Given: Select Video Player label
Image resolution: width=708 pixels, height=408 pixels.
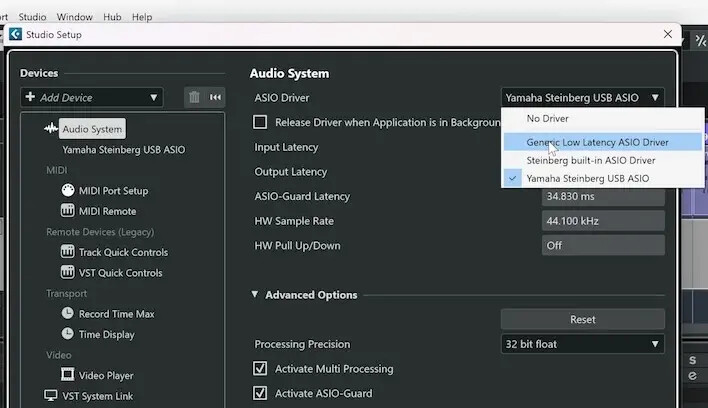Looking at the screenshot, I should tap(106, 375).
